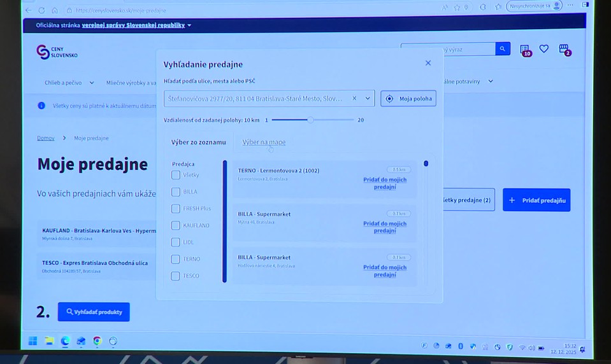Open browser extensions puzzle icon

pyautogui.click(x=483, y=7)
